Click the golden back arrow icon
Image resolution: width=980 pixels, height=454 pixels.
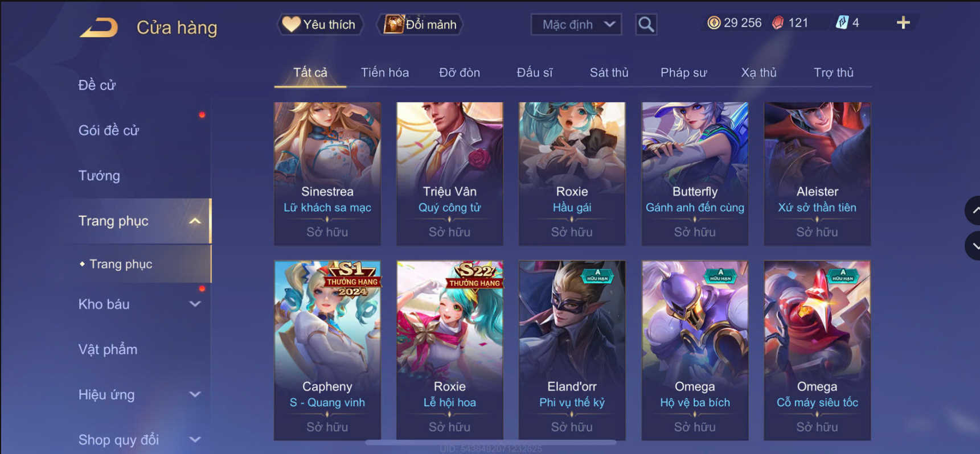tap(99, 27)
